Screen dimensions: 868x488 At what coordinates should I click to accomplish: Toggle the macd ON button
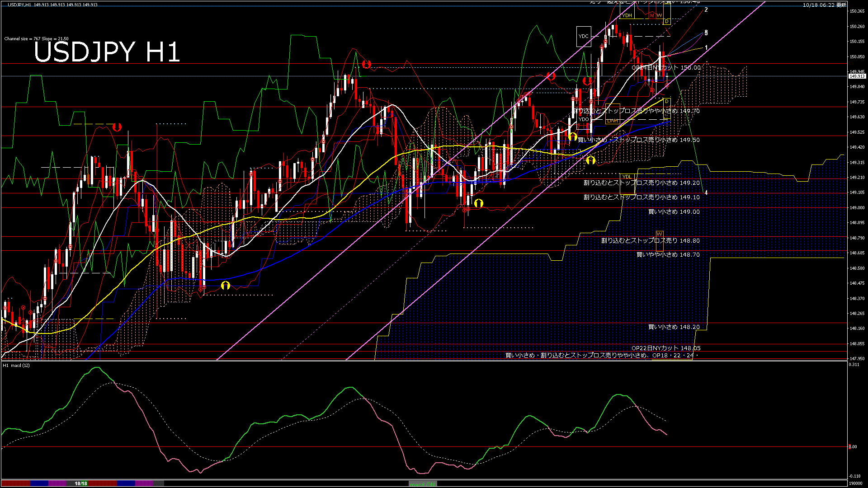point(423,484)
